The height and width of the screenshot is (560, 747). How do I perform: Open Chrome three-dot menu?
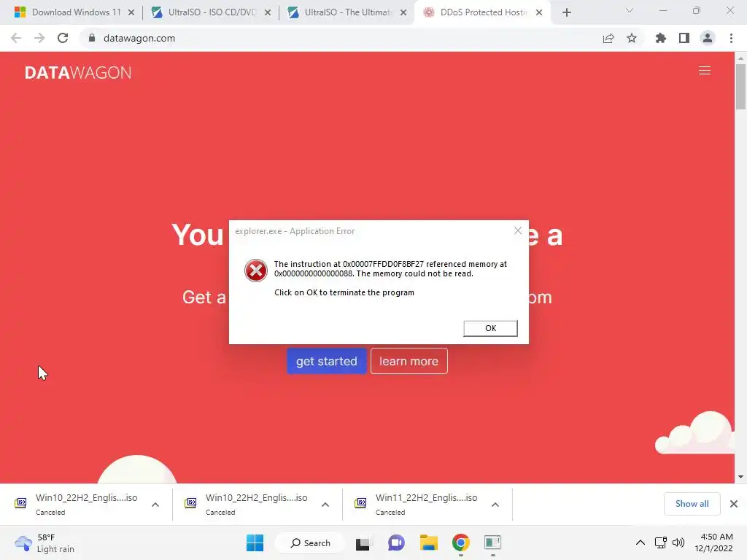click(x=731, y=38)
